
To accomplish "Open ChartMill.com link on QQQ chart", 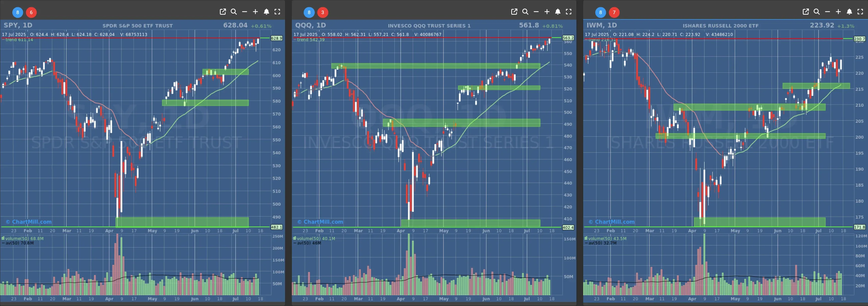I will coord(320,222).
